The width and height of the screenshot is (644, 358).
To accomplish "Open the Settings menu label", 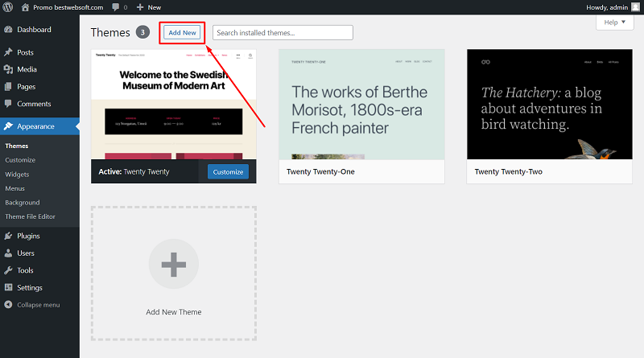I will click(x=30, y=287).
